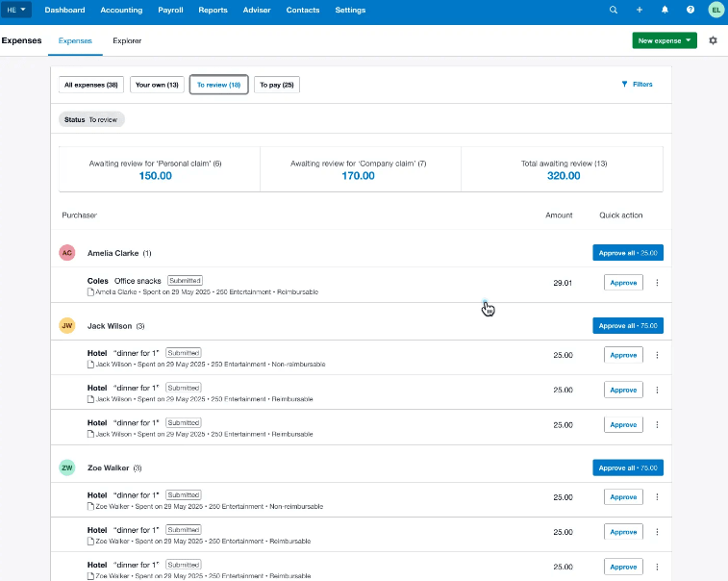Select To review (18) filter

(218, 85)
